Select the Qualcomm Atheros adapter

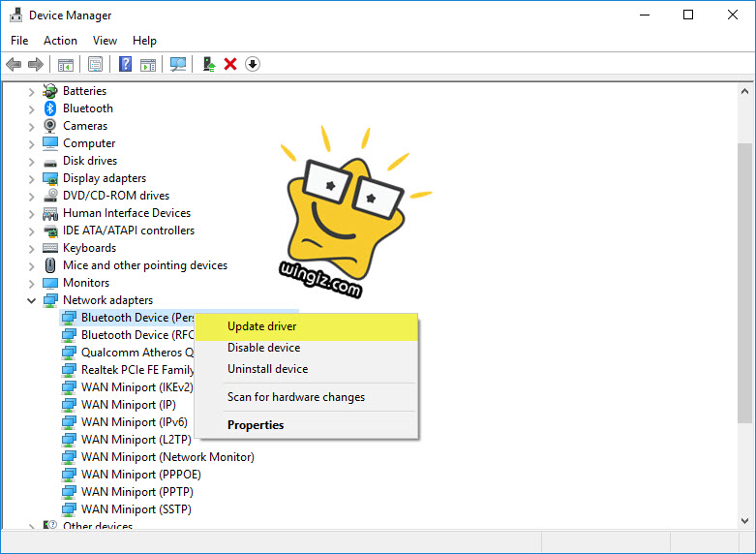pyautogui.click(x=137, y=353)
